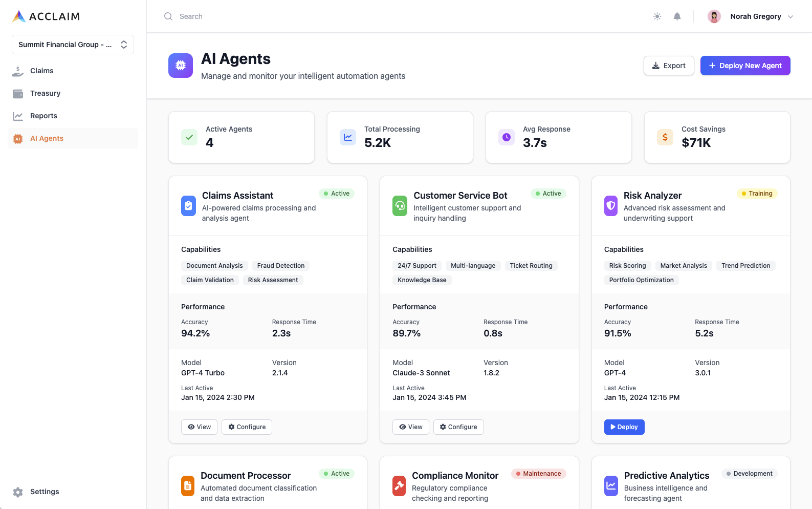
Task: Click the Market Analysis capability tag
Action: (684, 266)
